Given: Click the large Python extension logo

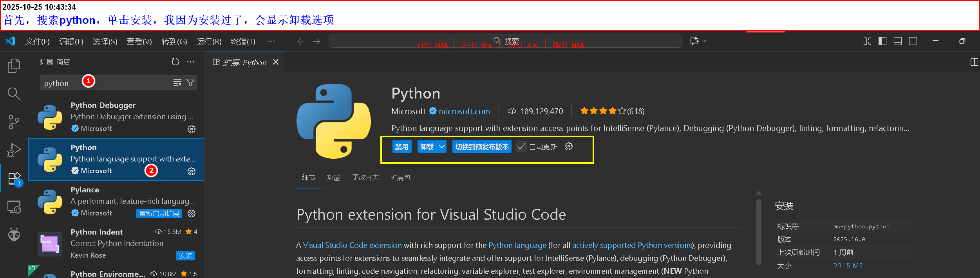Looking at the screenshot, I should [x=334, y=121].
